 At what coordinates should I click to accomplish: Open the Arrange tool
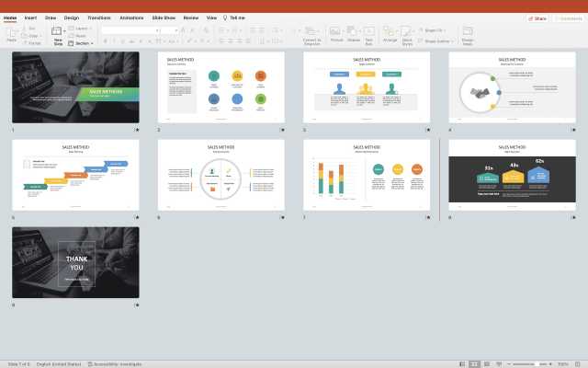click(x=390, y=33)
